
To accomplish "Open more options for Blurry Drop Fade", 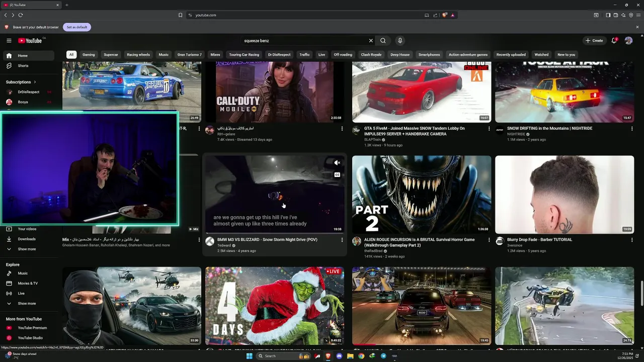I will pyautogui.click(x=632, y=240).
